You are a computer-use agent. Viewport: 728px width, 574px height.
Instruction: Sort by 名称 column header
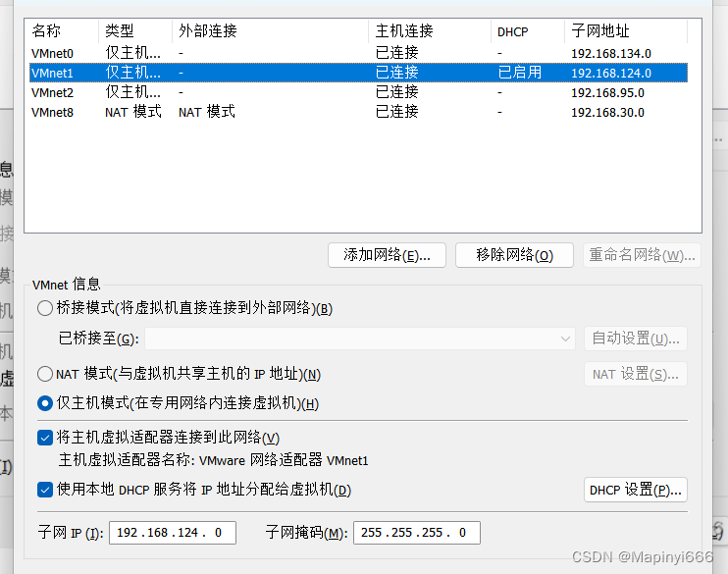62,31
